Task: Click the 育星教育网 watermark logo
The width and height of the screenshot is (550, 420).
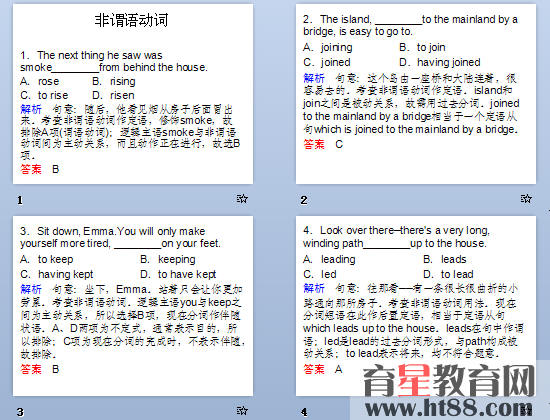Action: click(449, 381)
